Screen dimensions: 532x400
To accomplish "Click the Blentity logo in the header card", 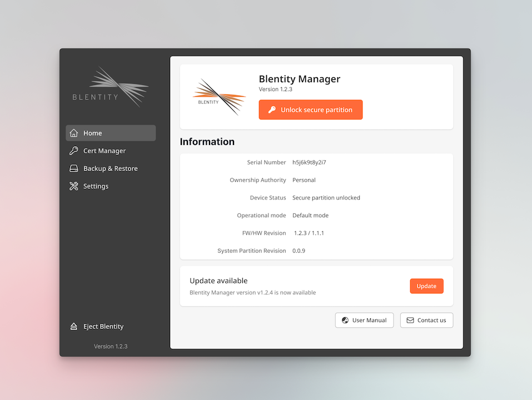I will [219, 96].
